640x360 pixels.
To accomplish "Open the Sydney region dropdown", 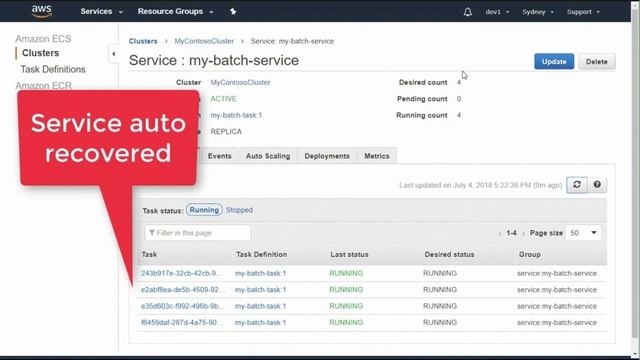I will click(x=538, y=12).
